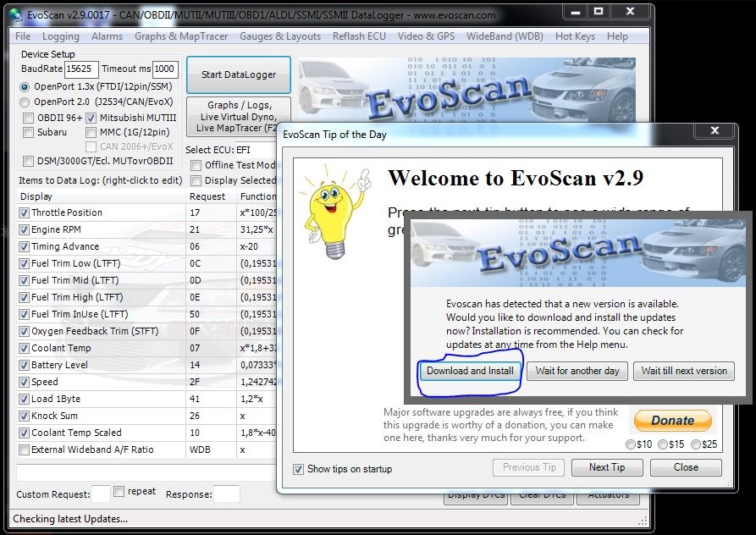Image resolution: width=756 pixels, height=535 pixels.
Task: Select the $10 donation option
Action: pos(630,444)
